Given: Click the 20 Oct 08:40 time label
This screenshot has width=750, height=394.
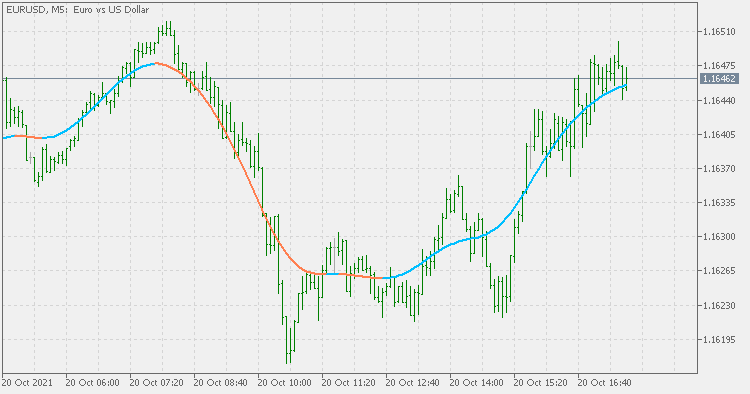Looking at the screenshot, I should (221, 383).
